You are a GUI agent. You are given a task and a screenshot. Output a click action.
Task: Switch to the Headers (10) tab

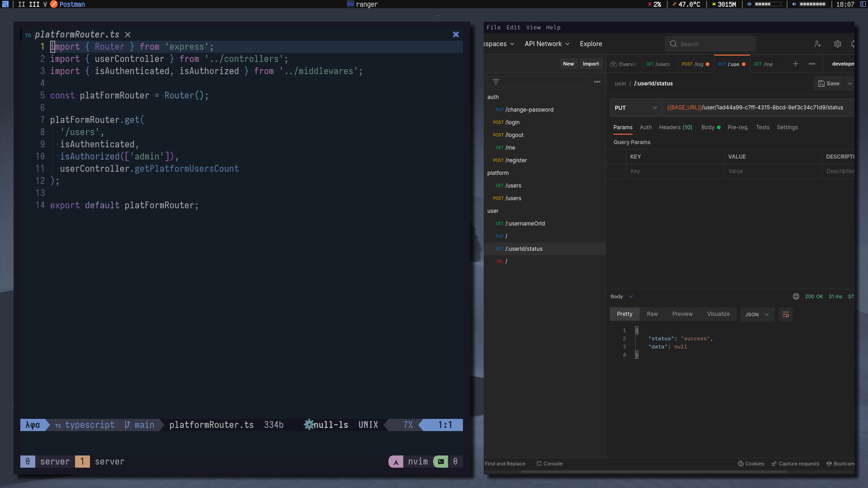(x=675, y=127)
